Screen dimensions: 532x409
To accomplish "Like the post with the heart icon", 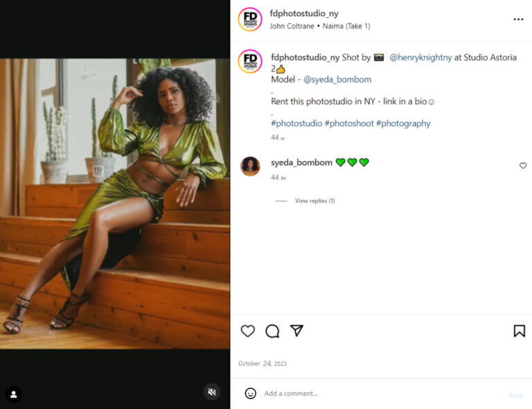I will 247,331.
